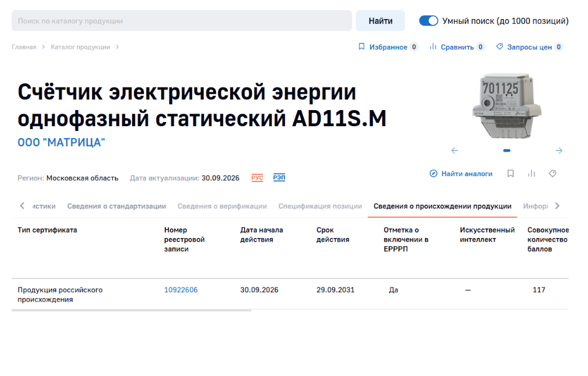The height and width of the screenshot is (376, 588).
Task: Click the product title heading AD11S.M
Action: click(202, 105)
